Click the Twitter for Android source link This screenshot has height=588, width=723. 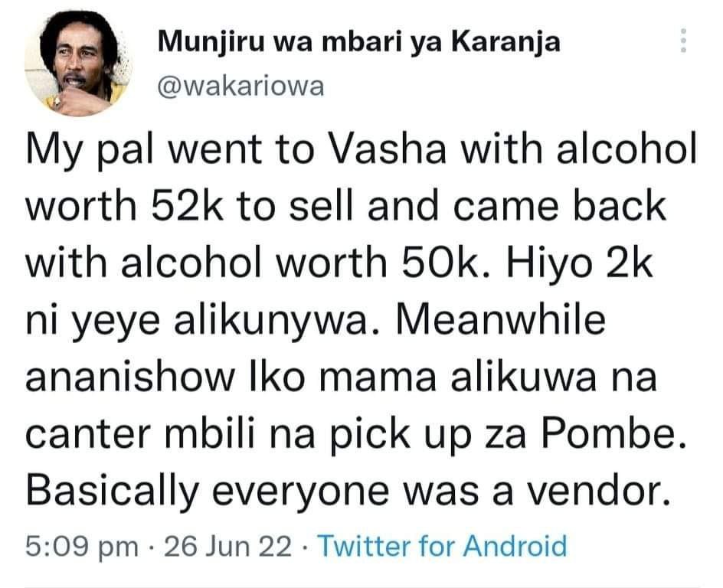tap(441, 547)
